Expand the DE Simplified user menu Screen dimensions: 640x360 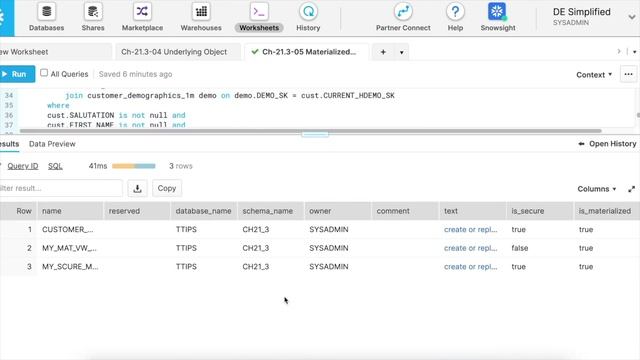[x=631, y=17]
